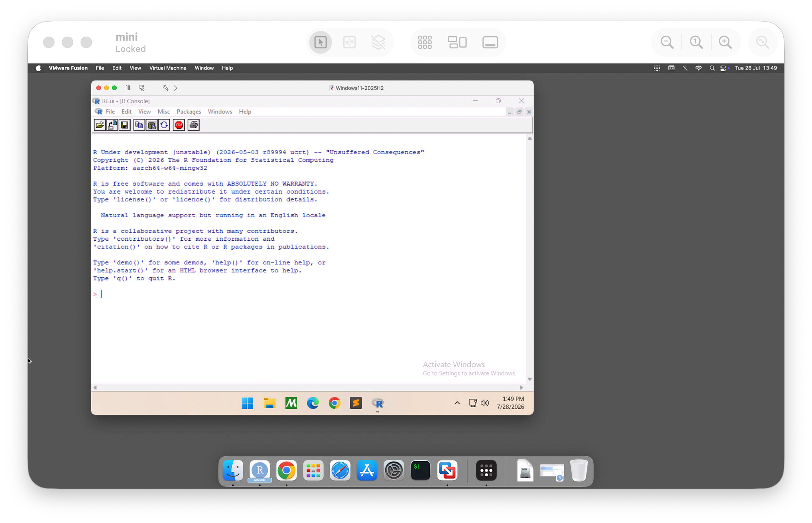Show hidden tray icons chevron
Screen dimensions: 812x523
pos(457,403)
